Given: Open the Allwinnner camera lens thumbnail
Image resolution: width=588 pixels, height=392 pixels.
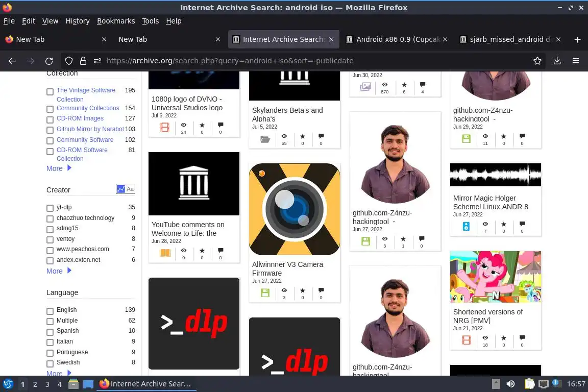Looking at the screenshot, I should [295, 209].
